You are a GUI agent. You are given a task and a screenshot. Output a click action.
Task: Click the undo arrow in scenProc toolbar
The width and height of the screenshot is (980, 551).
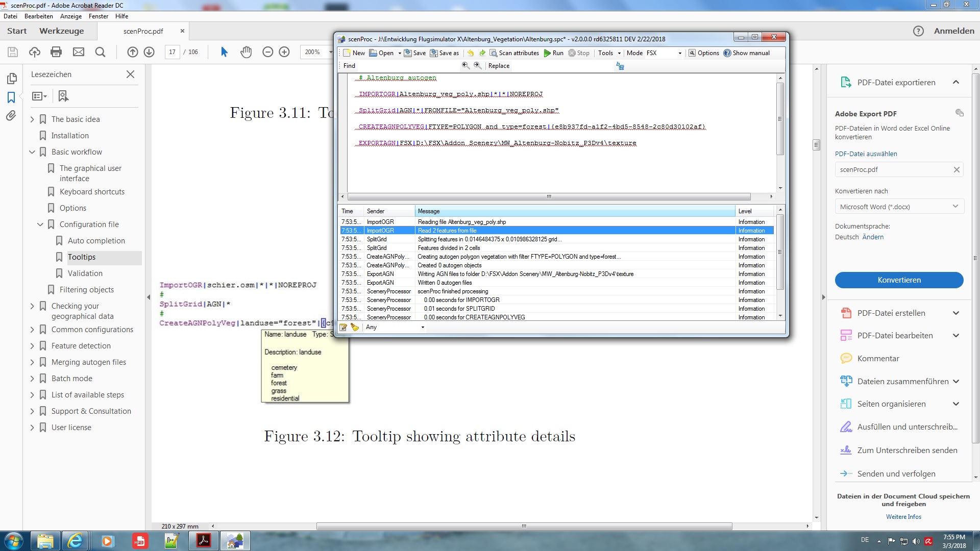(x=471, y=53)
